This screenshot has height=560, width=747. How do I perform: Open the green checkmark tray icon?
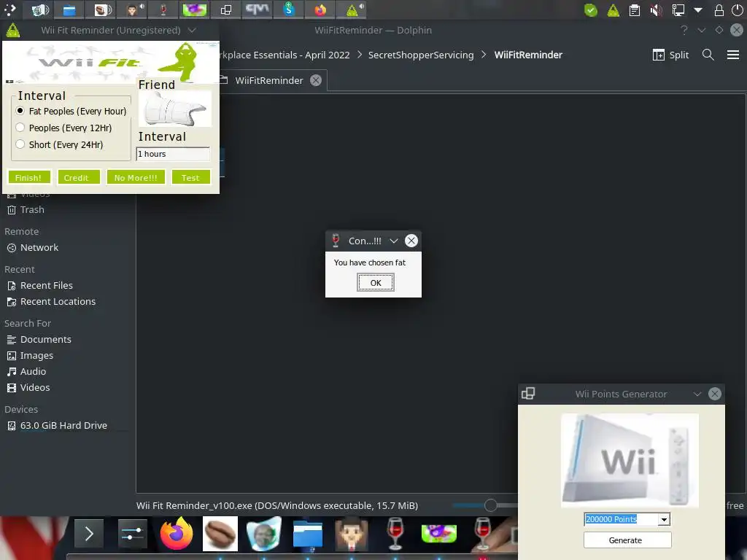coord(591,10)
